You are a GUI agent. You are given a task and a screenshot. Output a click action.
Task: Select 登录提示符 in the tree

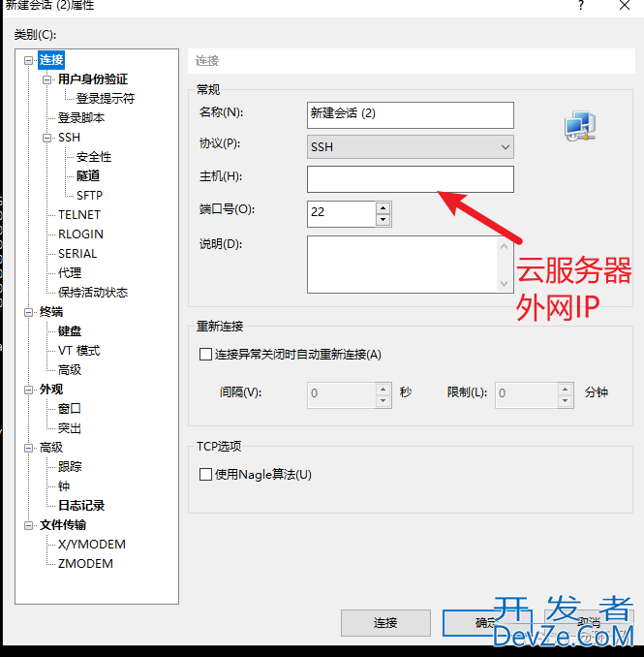click(x=106, y=99)
